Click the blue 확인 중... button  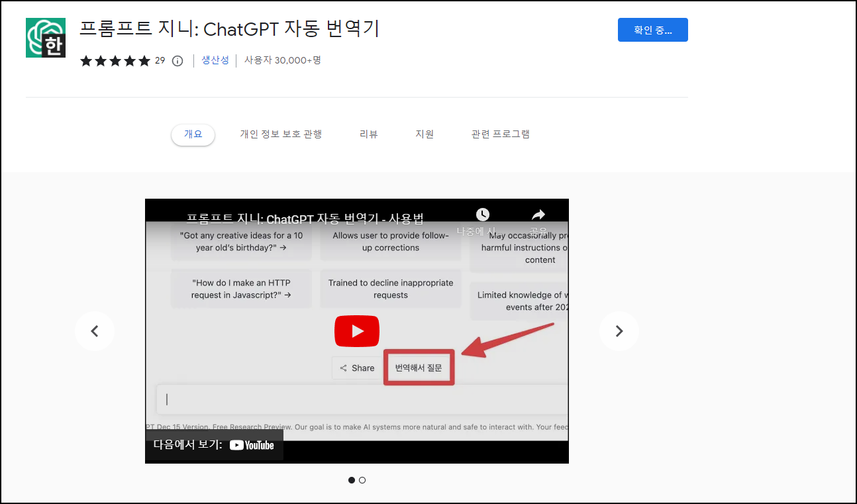click(653, 30)
